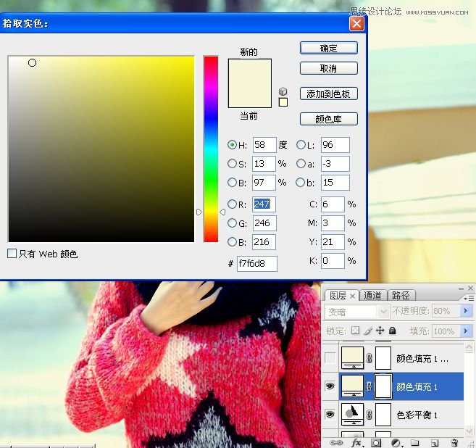Create new fill or adjustment layer
The width and height of the screenshot is (476, 448).
(x=396, y=442)
